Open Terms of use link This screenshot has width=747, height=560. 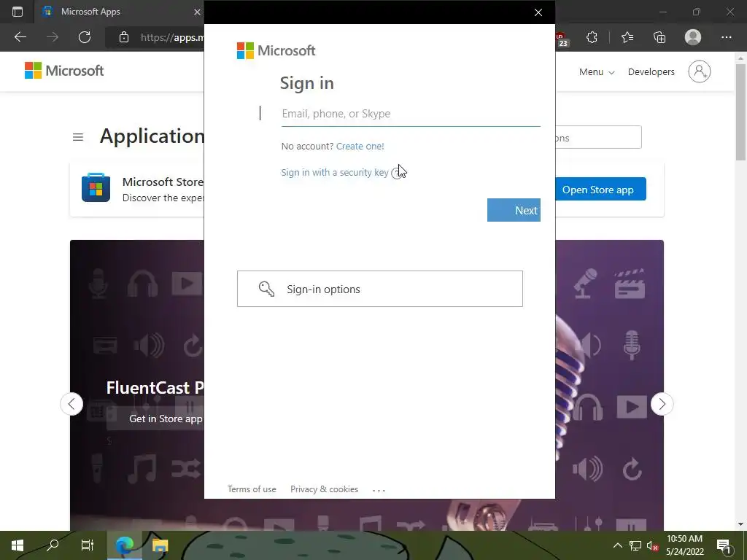tap(252, 489)
